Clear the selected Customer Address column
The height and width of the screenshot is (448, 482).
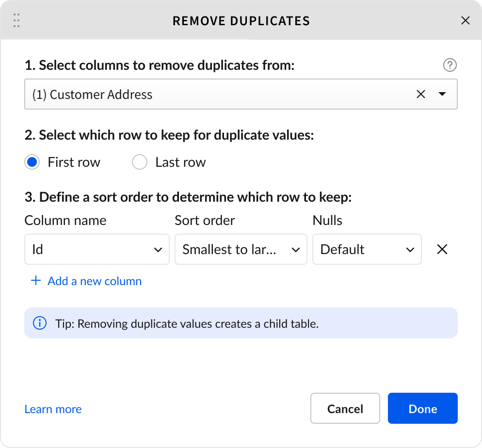click(421, 95)
